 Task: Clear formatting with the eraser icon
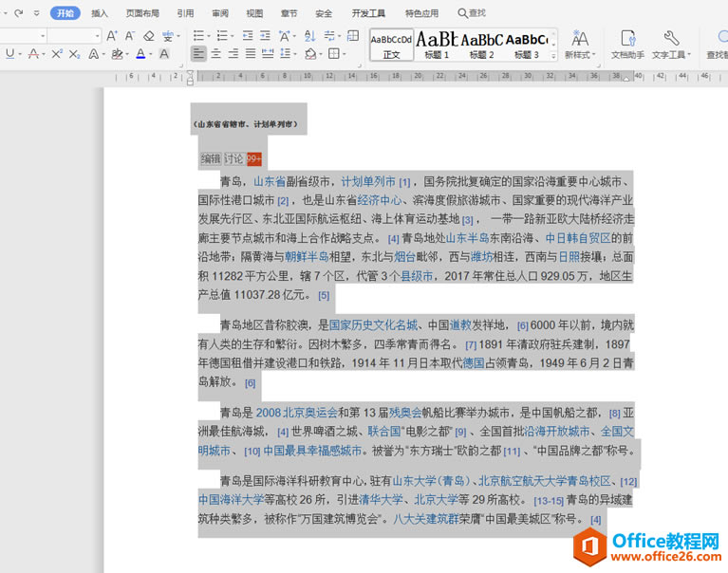click(x=149, y=36)
